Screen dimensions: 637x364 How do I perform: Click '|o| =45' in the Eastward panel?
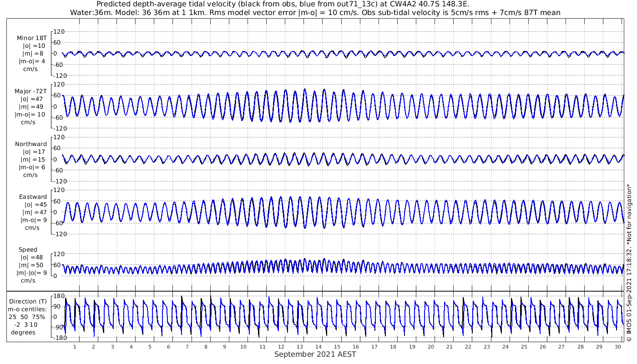[35, 205]
